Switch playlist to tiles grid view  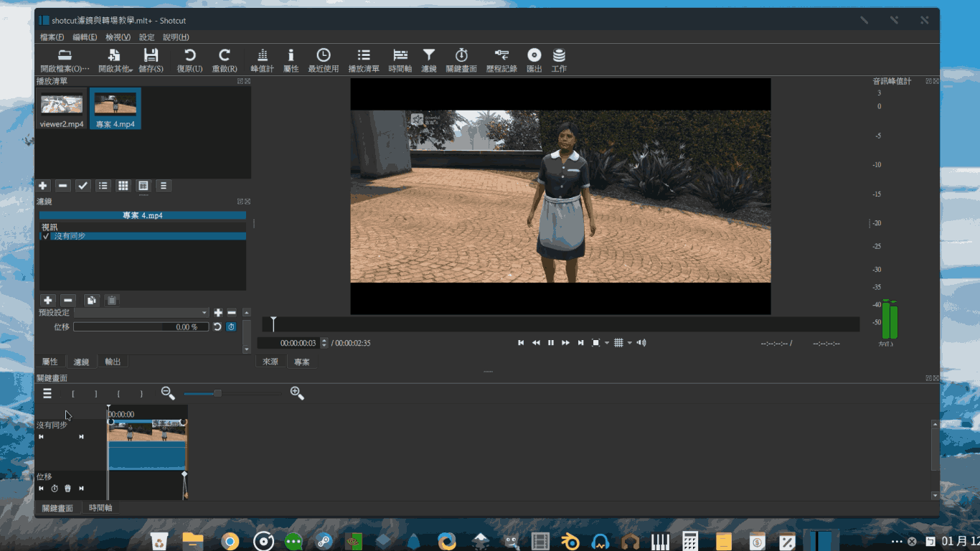[123, 186]
